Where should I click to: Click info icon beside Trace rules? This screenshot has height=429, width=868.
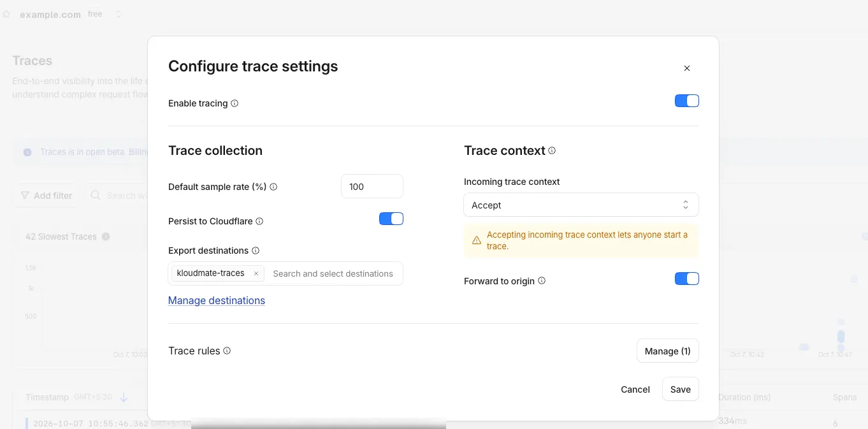[x=227, y=351]
